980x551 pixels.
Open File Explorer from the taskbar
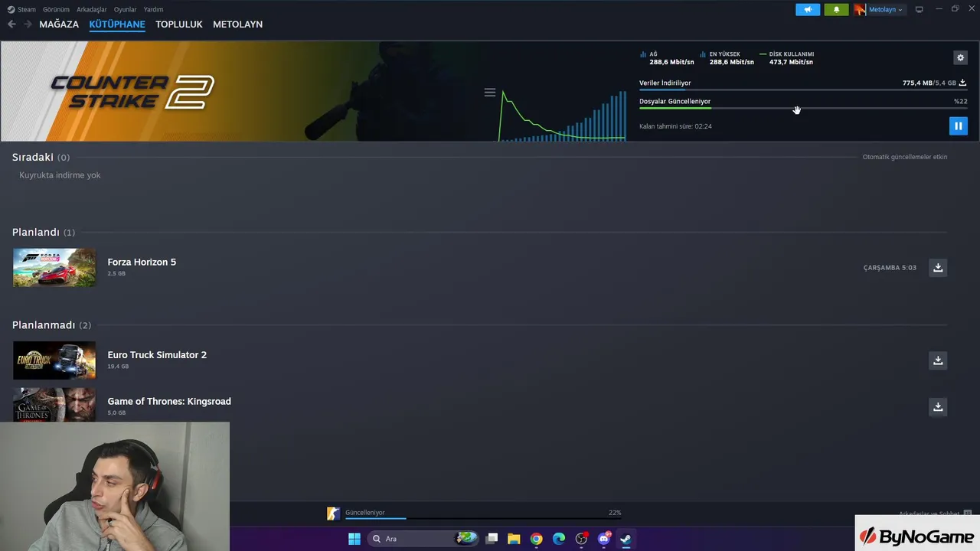click(x=514, y=539)
